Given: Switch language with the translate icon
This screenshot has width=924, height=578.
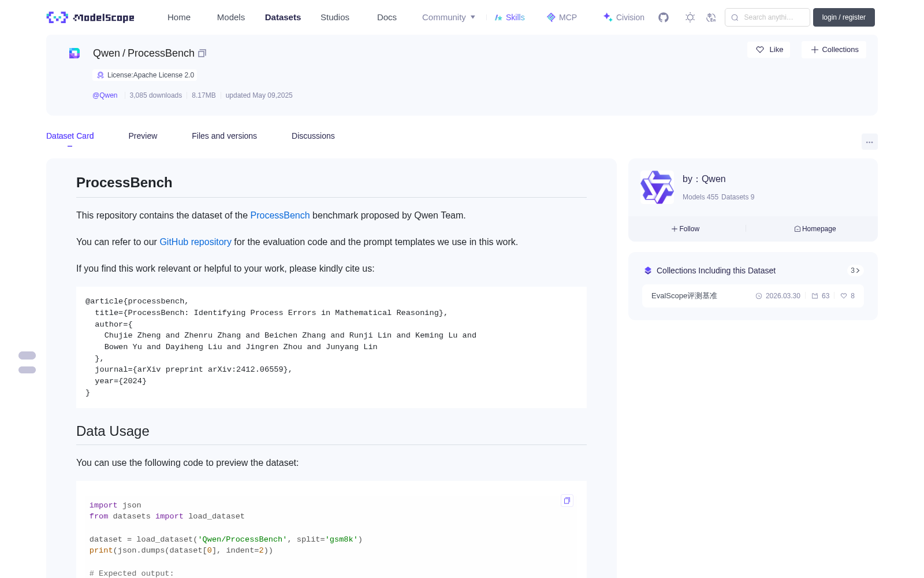Looking at the screenshot, I should pyautogui.click(x=711, y=17).
